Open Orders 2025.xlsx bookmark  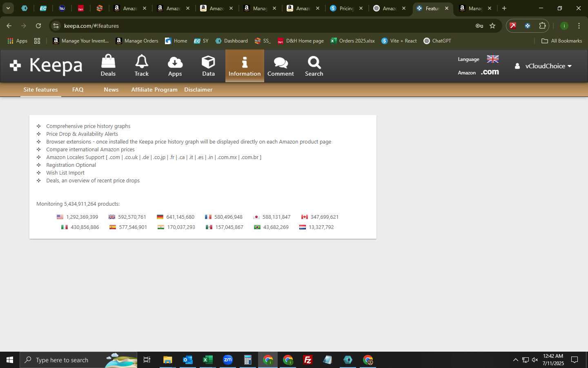[353, 41]
